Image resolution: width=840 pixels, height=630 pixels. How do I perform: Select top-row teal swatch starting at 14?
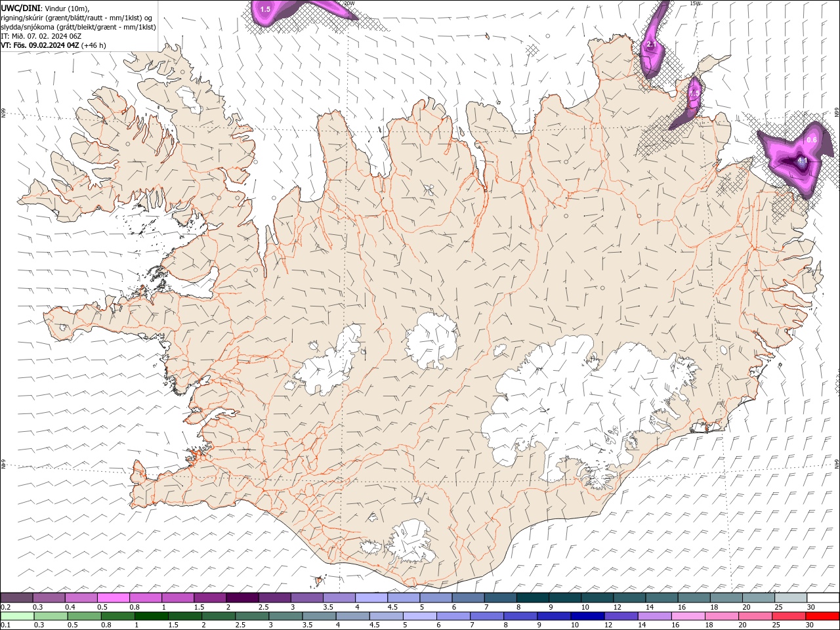[x=661, y=598]
